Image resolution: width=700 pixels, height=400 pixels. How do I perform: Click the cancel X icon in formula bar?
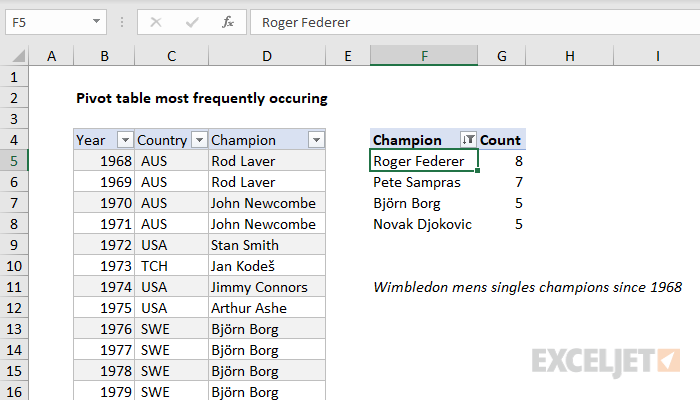point(156,22)
